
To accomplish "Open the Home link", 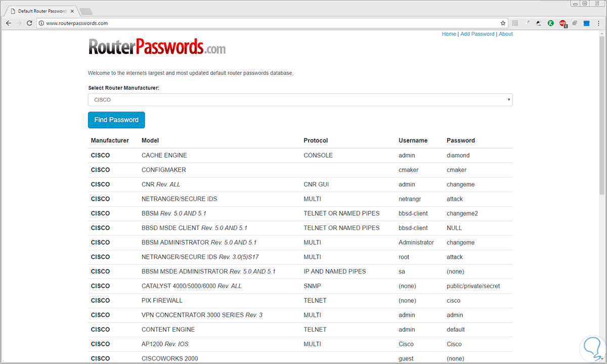I will [x=449, y=34].
